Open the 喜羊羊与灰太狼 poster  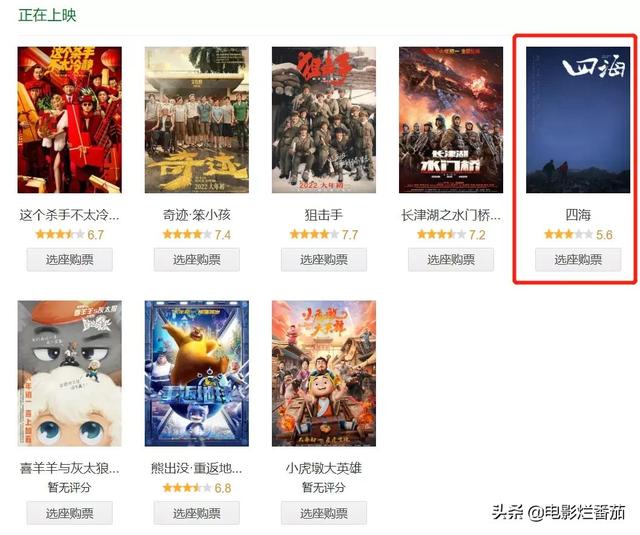pos(69,373)
